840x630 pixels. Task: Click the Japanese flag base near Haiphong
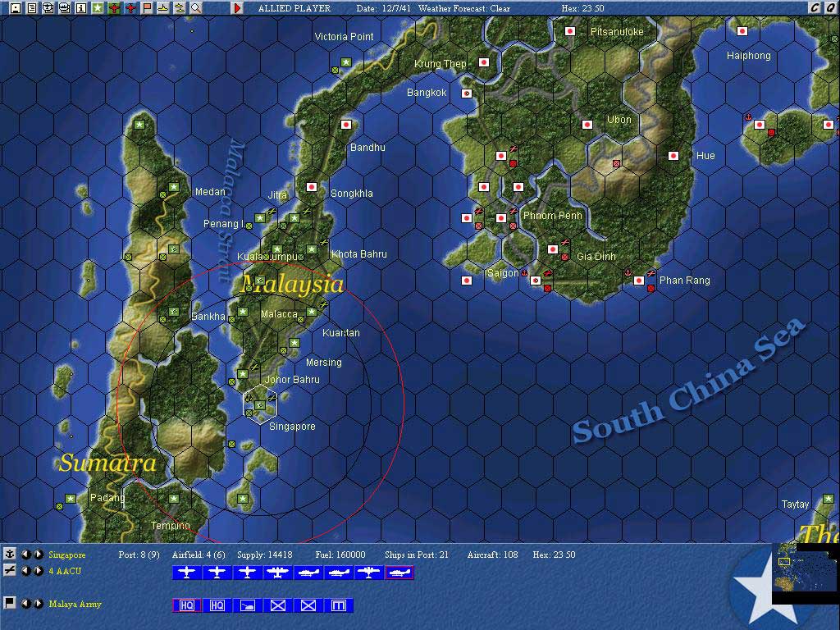(742, 31)
